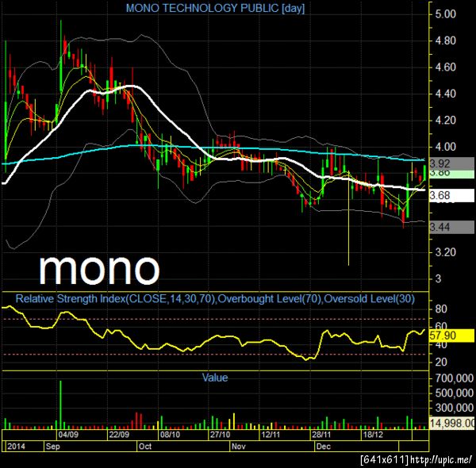Click the Relative Strength Index indicator label
476x468 pixels.
[x=215, y=299]
